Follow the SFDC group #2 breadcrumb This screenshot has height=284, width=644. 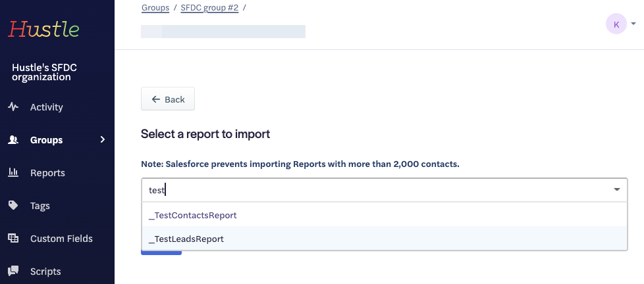pyautogui.click(x=209, y=8)
